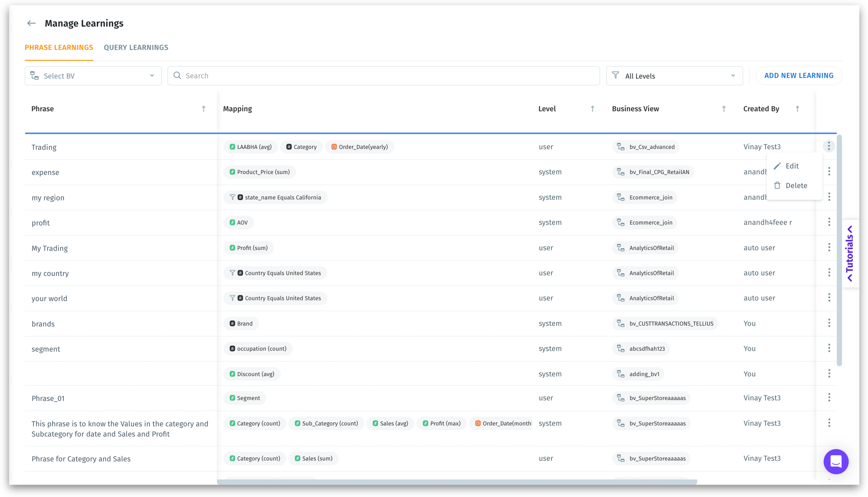Sort by Business View column arrow

point(723,109)
